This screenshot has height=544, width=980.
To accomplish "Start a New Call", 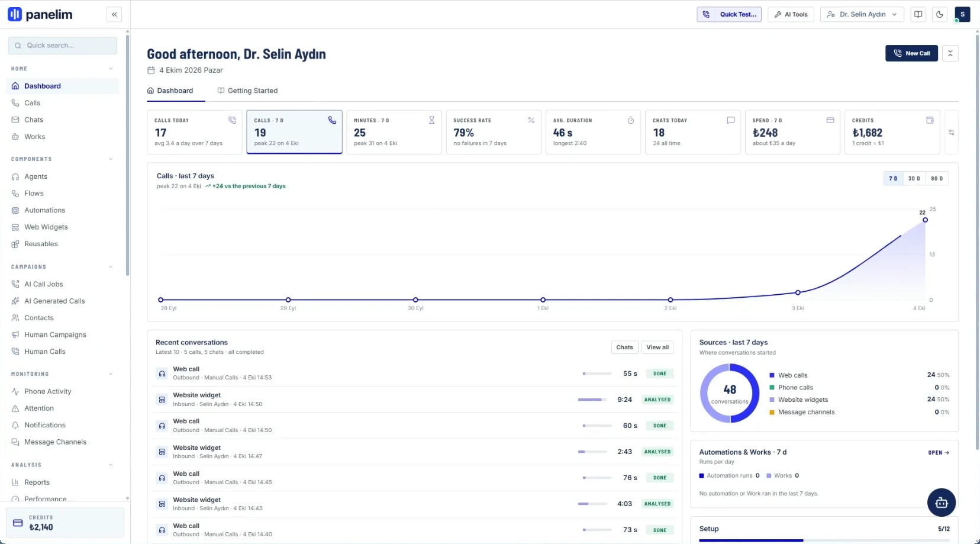I will coord(911,53).
